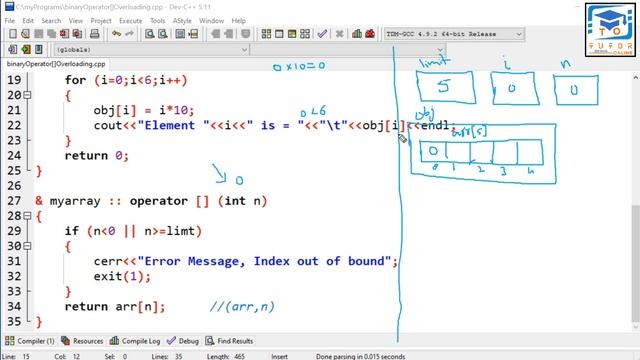Click the green Toggle Bookmarks icon
The height and width of the screenshot is (360, 640).
26,49
